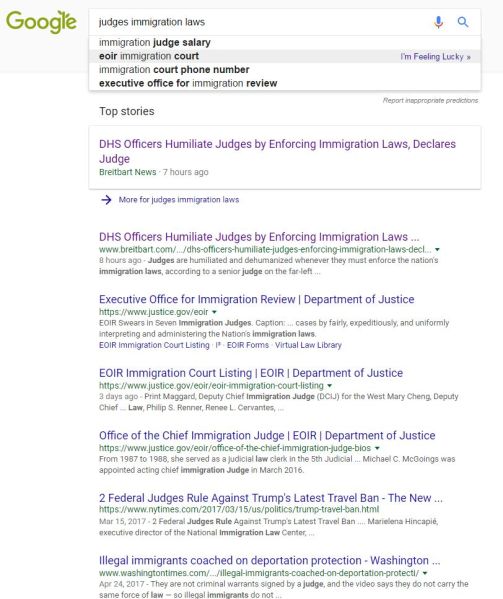Open dropdown arrow beside eoir-immigration-court-listing URL
503x599 pixels.
pos(330,386)
